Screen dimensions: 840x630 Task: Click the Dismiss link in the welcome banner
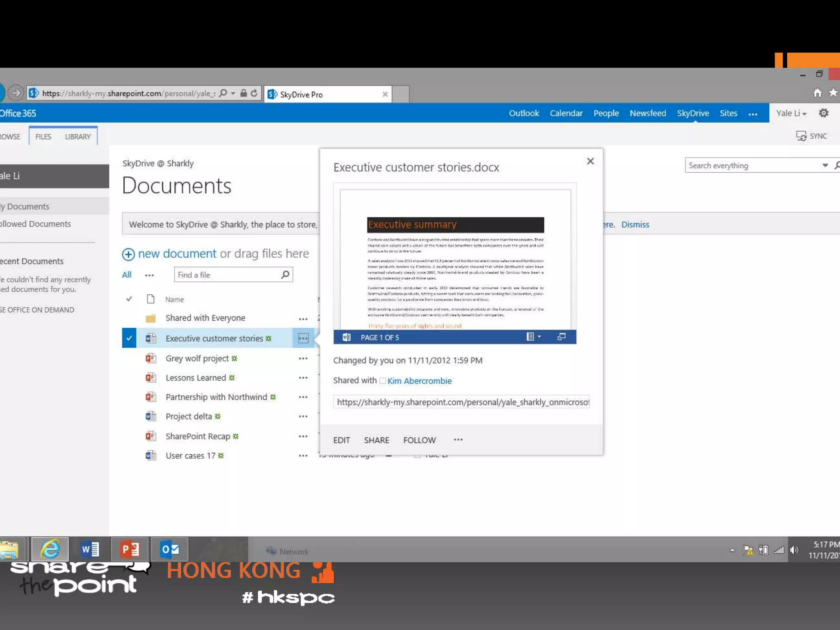click(x=635, y=224)
